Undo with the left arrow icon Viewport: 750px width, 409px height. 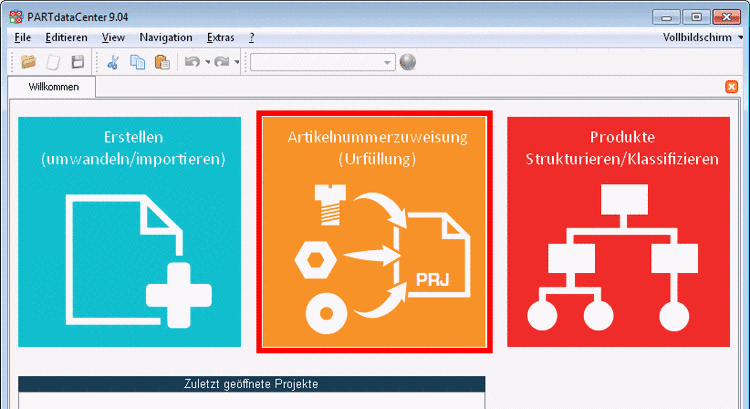192,62
